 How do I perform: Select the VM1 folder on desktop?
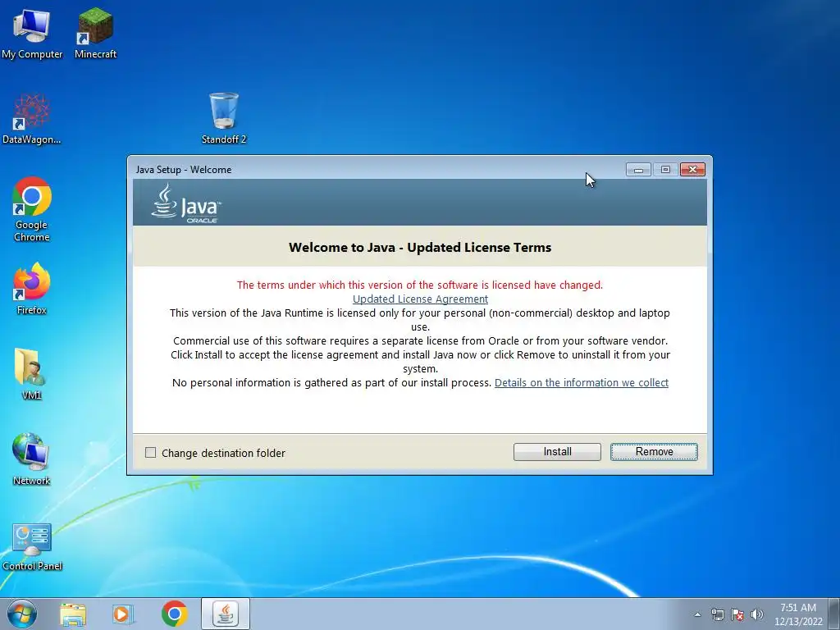click(x=32, y=374)
